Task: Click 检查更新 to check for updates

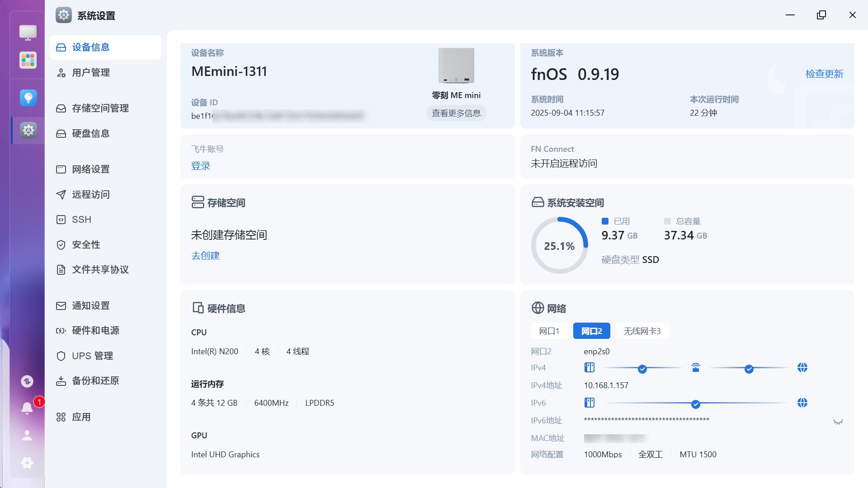Action: [x=824, y=74]
